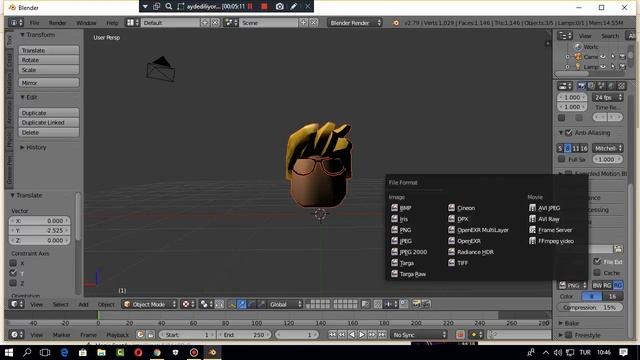640x360 pixels.
Task: Click the End frame field
Action: [x=244, y=335]
